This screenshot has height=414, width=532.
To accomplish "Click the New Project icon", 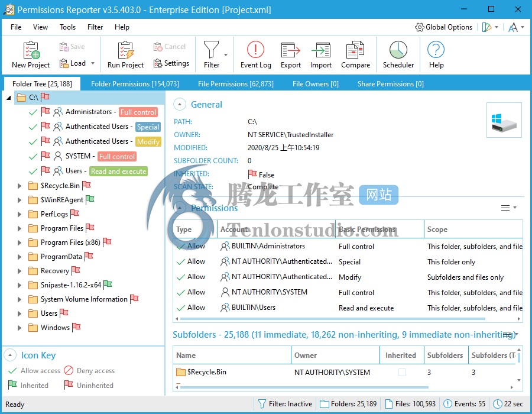I will point(31,50).
